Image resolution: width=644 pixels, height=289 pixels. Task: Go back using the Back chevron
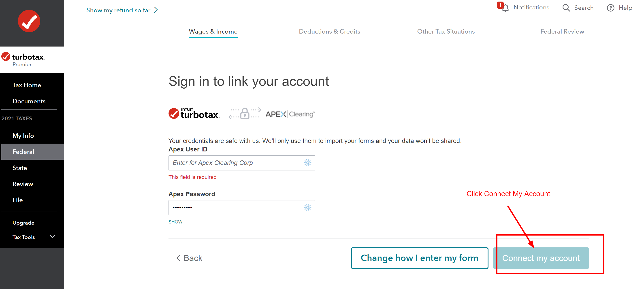[189, 258]
